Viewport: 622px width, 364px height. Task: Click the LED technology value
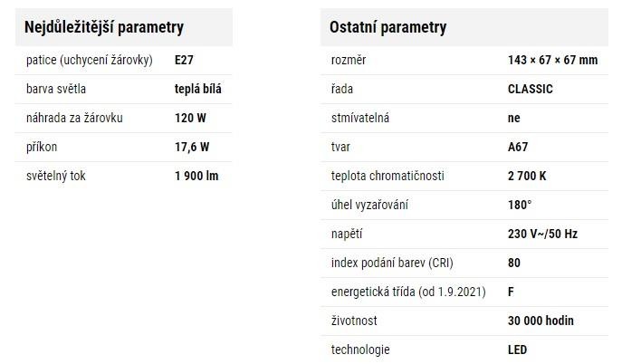tap(518, 350)
